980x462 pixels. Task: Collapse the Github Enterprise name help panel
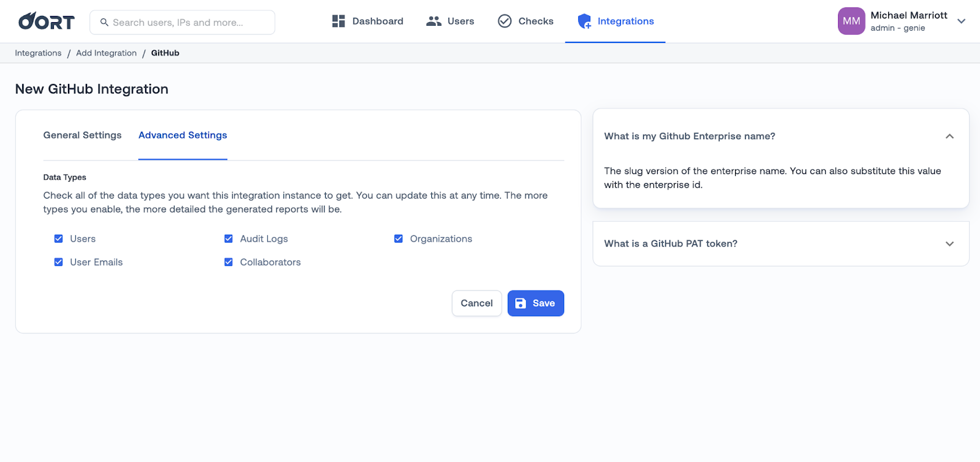pyautogui.click(x=949, y=136)
